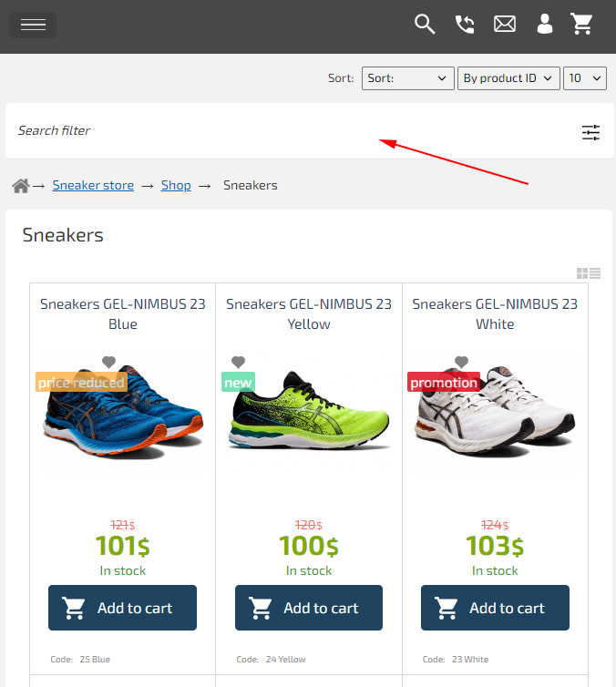Screen dimensions: 616x687
Task: Click the home icon in breadcrumb
Action: (x=21, y=186)
